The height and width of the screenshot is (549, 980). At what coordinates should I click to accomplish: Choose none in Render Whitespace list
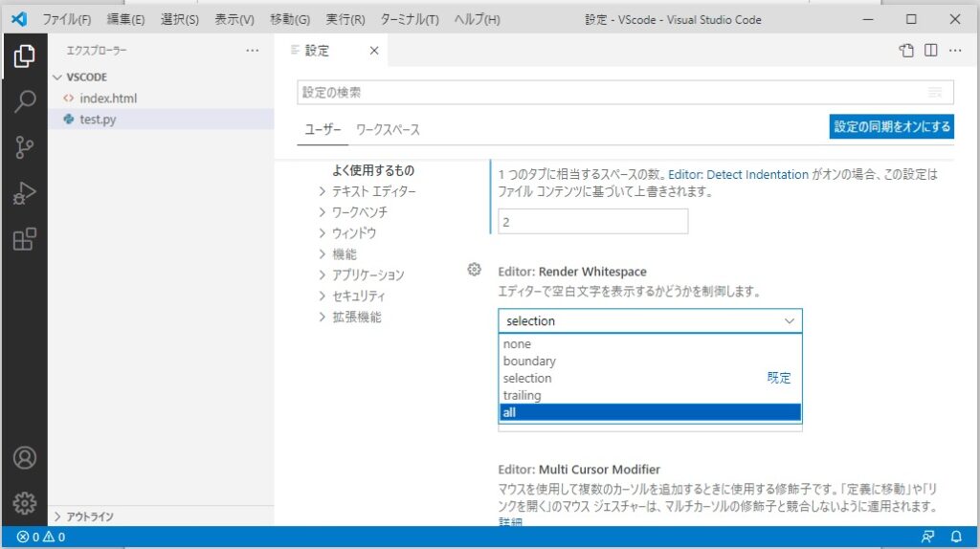coord(650,344)
